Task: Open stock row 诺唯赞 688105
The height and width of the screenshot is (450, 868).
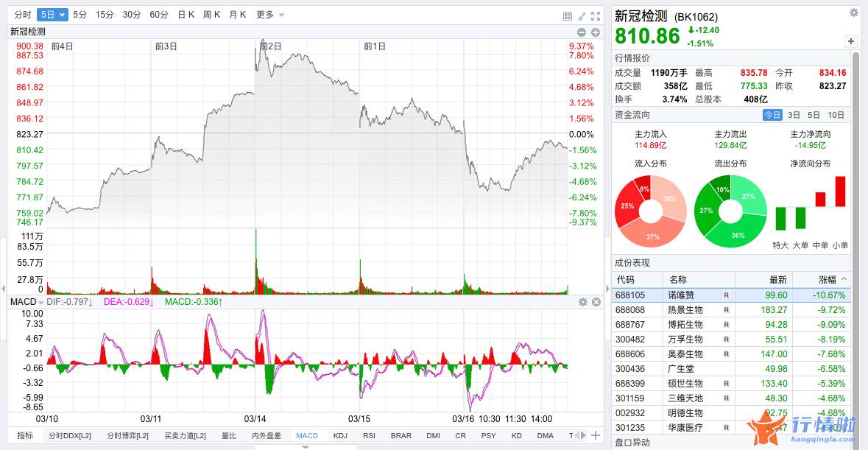Action: [731, 295]
